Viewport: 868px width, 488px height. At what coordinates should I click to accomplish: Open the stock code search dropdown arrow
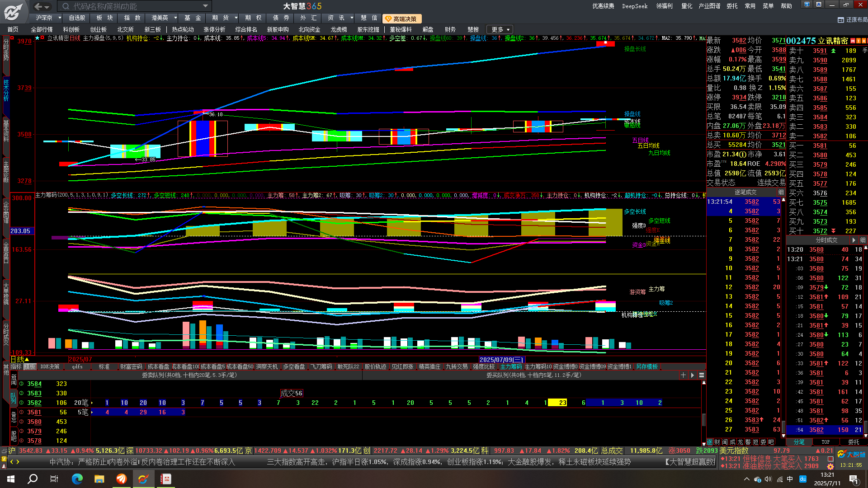tap(205, 6)
